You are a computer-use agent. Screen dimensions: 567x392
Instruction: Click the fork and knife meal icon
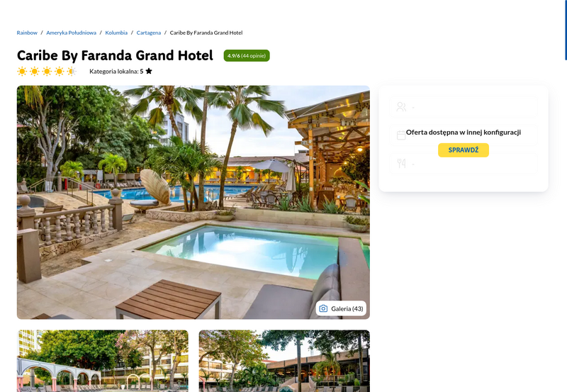pos(401,164)
